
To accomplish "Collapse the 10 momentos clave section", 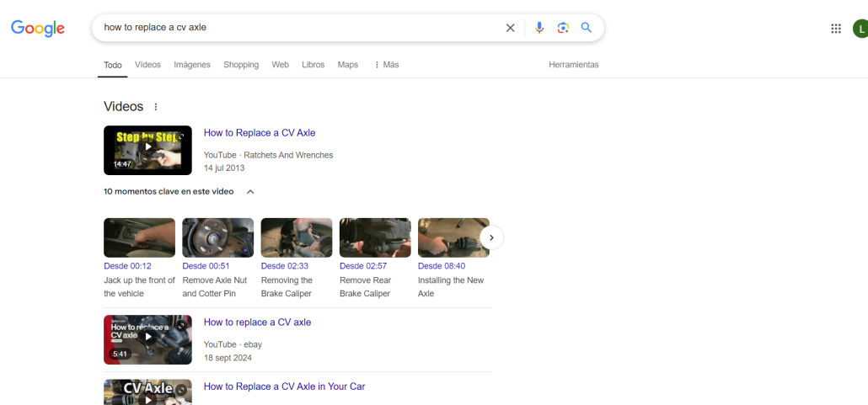I will [x=250, y=192].
